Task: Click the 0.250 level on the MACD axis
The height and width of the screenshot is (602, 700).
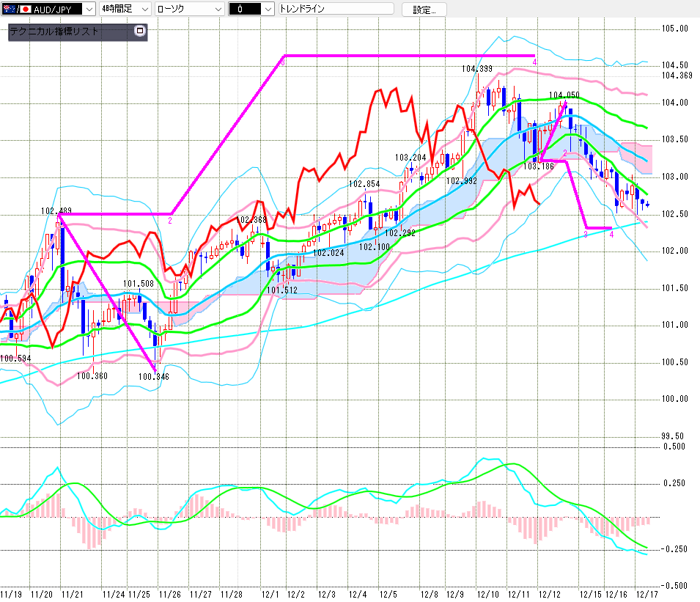Action: [675, 483]
